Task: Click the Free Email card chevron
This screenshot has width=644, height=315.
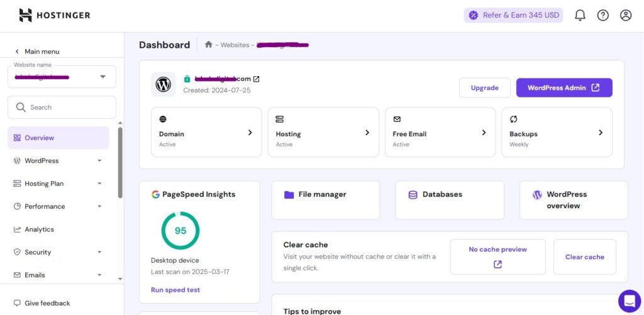Action: (x=484, y=132)
